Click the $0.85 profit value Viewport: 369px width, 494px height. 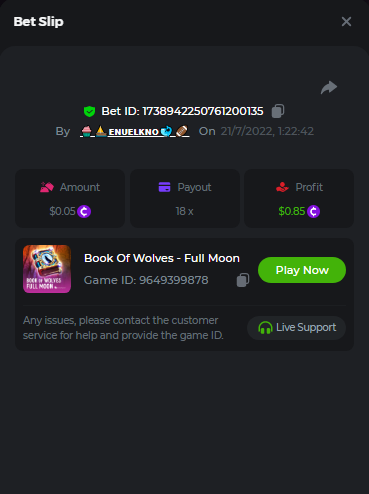coord(292,211)
